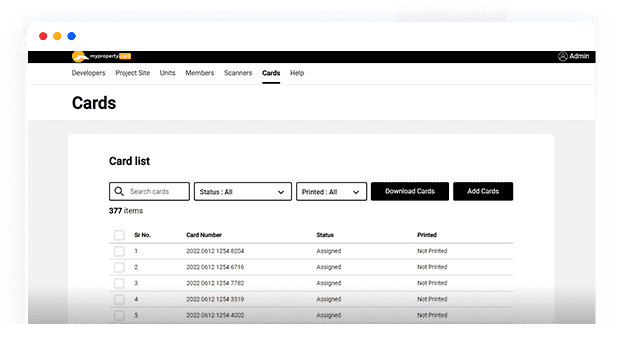Click card number 2022 0612 1254 3319
Viewport: 624px width, 361px height.
tap(215, 299)
